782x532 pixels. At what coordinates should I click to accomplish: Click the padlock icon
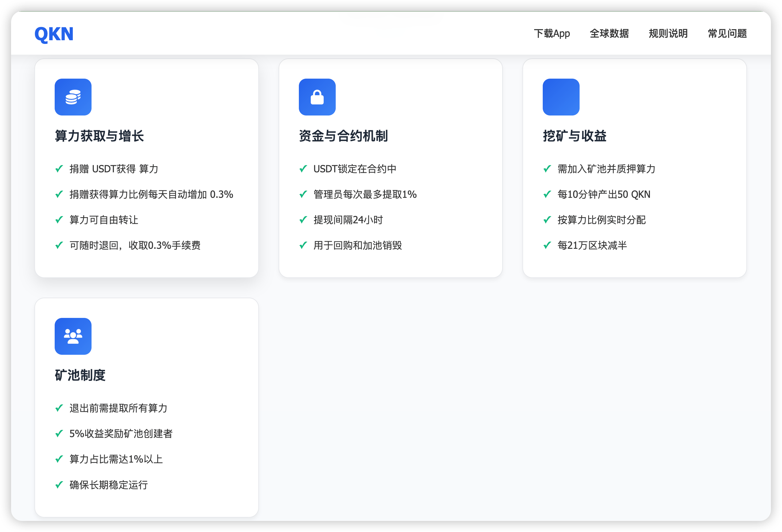pos(317,97)
